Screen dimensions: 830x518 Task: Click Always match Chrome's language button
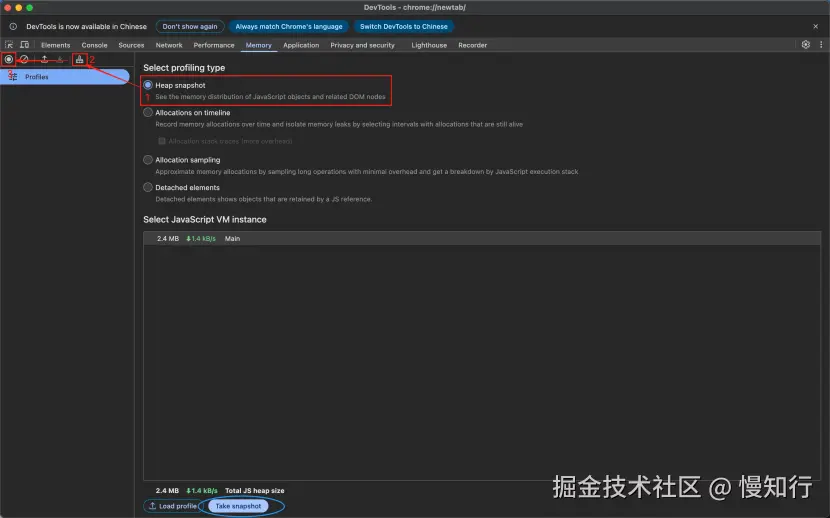pos(289,26)
